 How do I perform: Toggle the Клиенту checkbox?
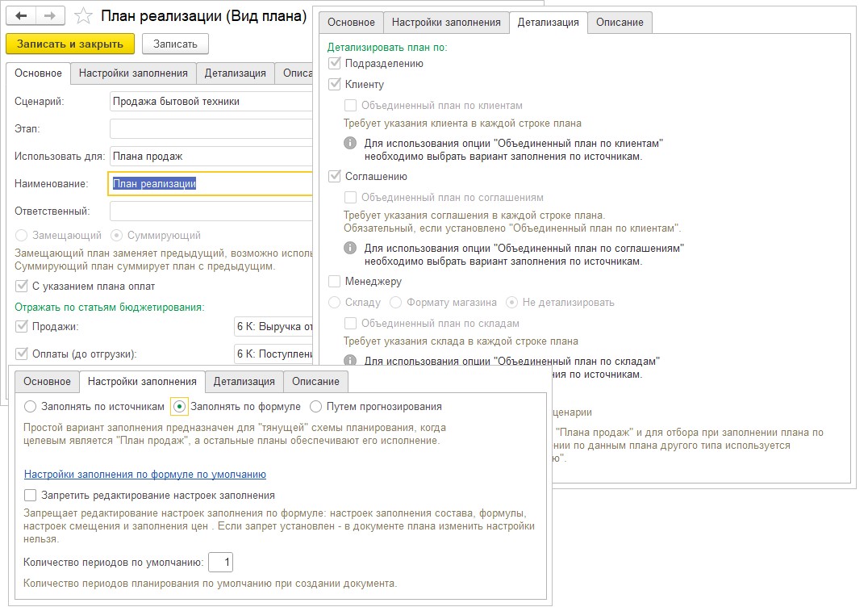pyautogui.click(x=334, y=84)
